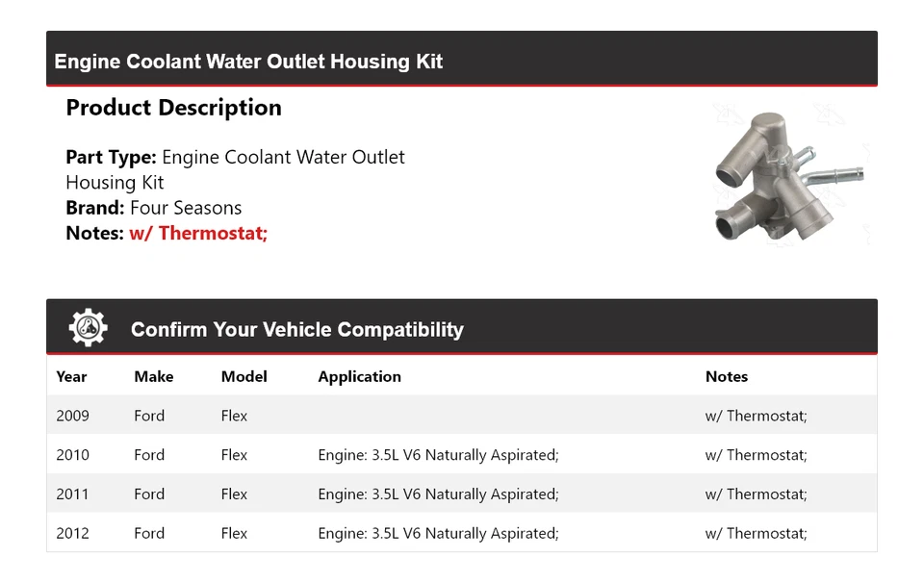This screenshot has width=924, height=583.
Task: Select the 2012 year cell
Action: pos(72,534)
